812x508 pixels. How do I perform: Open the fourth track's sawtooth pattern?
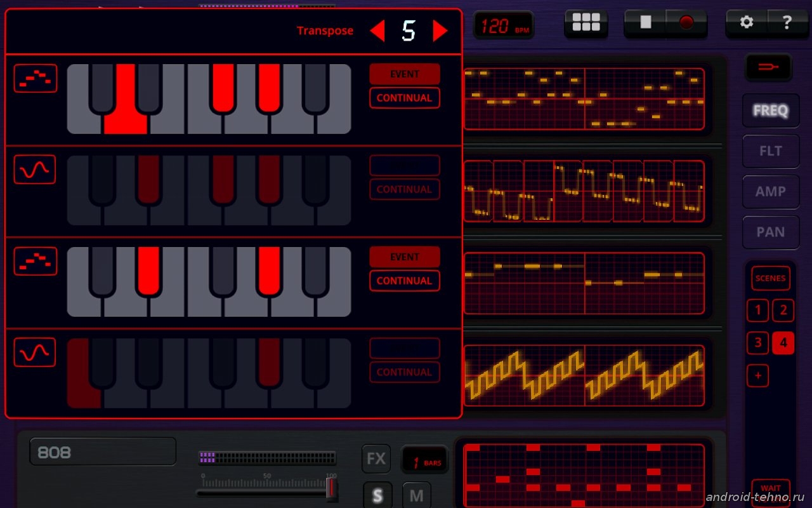[584, 375]
